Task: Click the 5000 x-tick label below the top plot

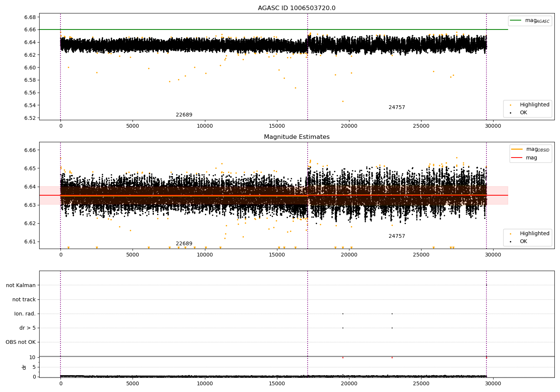Action: (x=133, y=126)
